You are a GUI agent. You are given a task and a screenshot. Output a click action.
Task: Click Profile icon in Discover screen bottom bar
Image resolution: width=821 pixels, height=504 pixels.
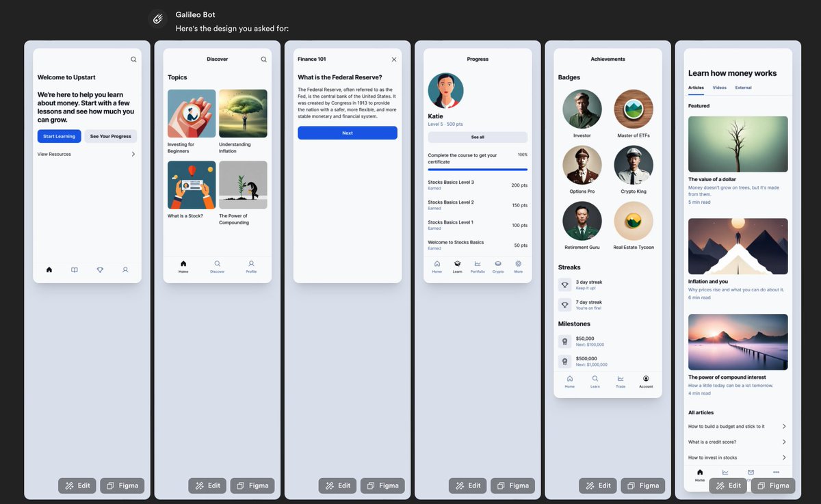pyautogui.click(x=251, y=263)
